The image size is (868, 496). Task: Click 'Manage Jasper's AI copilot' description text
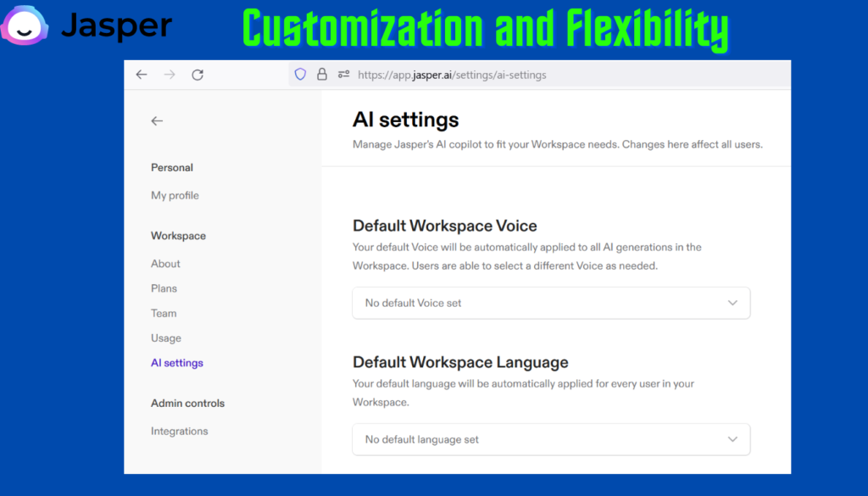point(558,144)
